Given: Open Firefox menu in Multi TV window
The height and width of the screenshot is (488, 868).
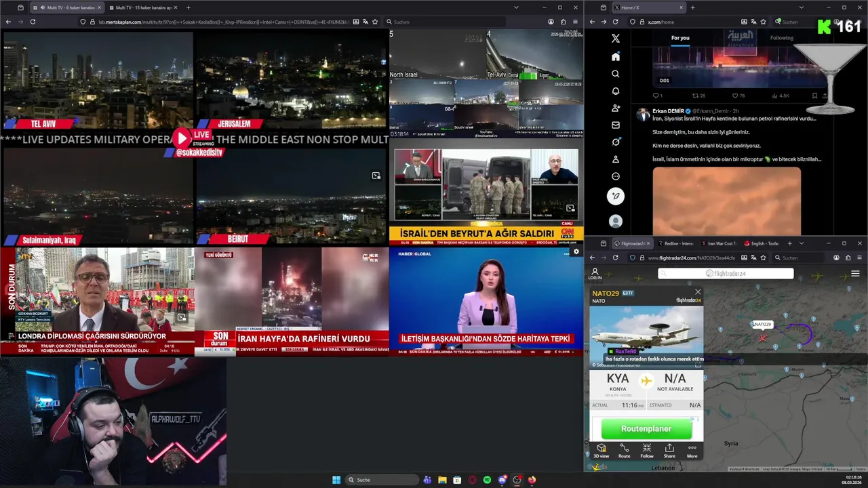Looking at the screenshot, I should click(x=575, y=22).
